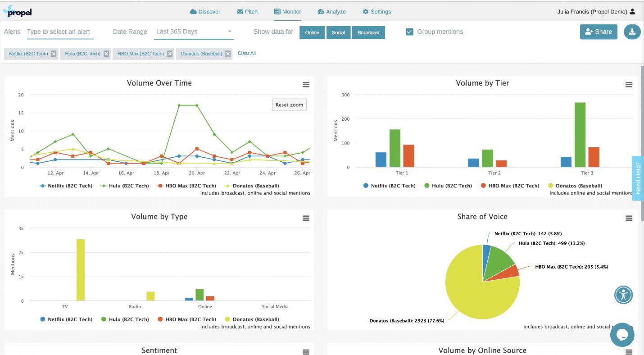Toggle HBO Max in Volume by Type legend
This screenshot has height=355, width=644.
tap(186, 319)
